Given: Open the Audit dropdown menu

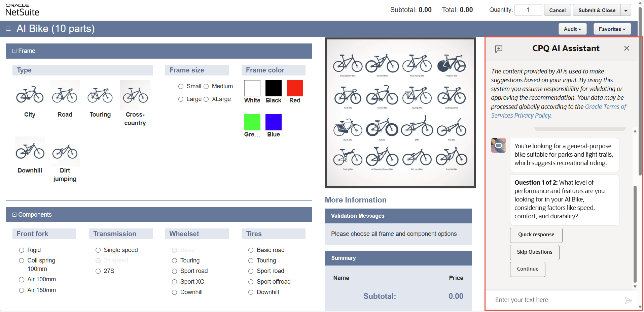Looking at the screenshot, I should 572,29.
